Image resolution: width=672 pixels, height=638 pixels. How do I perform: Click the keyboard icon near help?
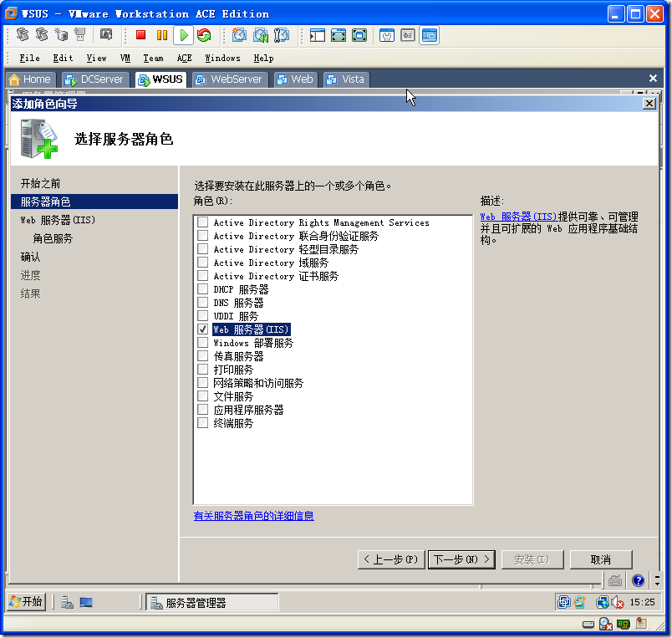point(615,580)
